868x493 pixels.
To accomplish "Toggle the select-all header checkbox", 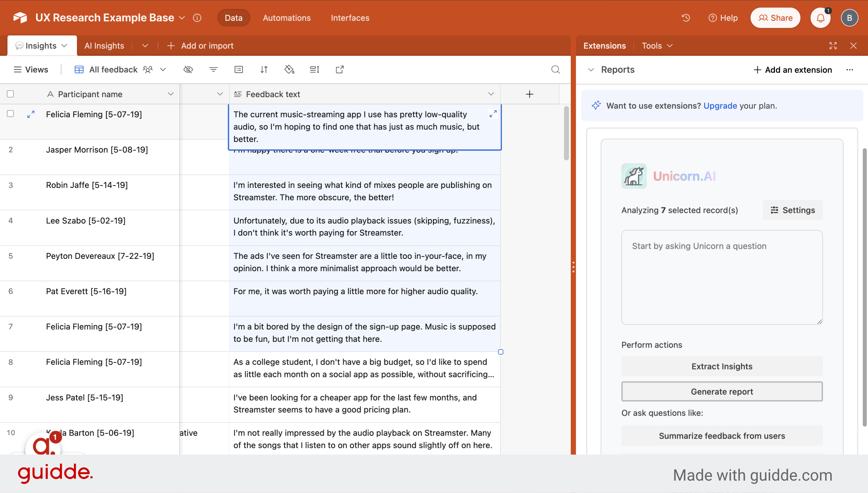I will 11,94.
